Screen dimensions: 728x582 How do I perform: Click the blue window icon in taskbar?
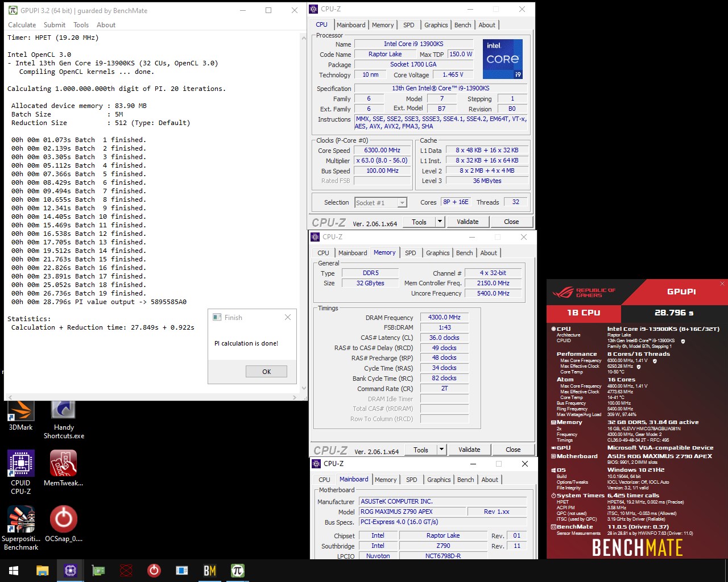(x=182, y=570)
